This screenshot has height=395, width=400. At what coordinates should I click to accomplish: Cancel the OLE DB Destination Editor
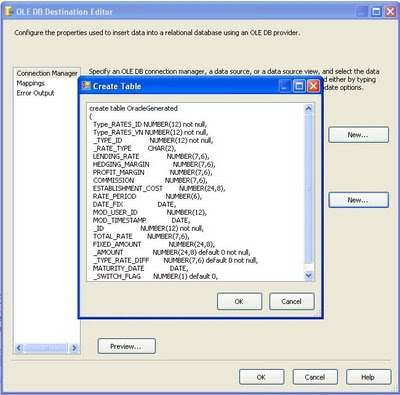click(x=315, y=377)
